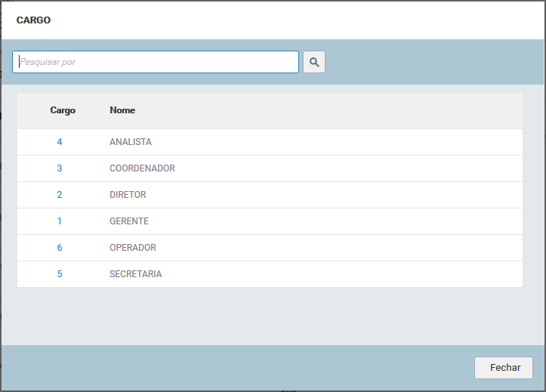Screen dimensions: 546x392
Task: Close the dialog with the Fechar button
Action: tap(503, 368)
